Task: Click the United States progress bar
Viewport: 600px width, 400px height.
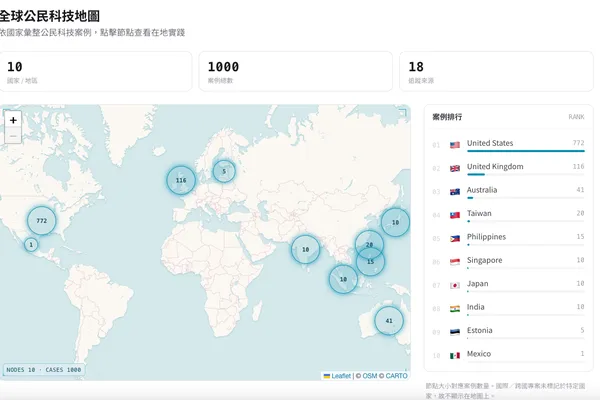Action: point(526,151)
